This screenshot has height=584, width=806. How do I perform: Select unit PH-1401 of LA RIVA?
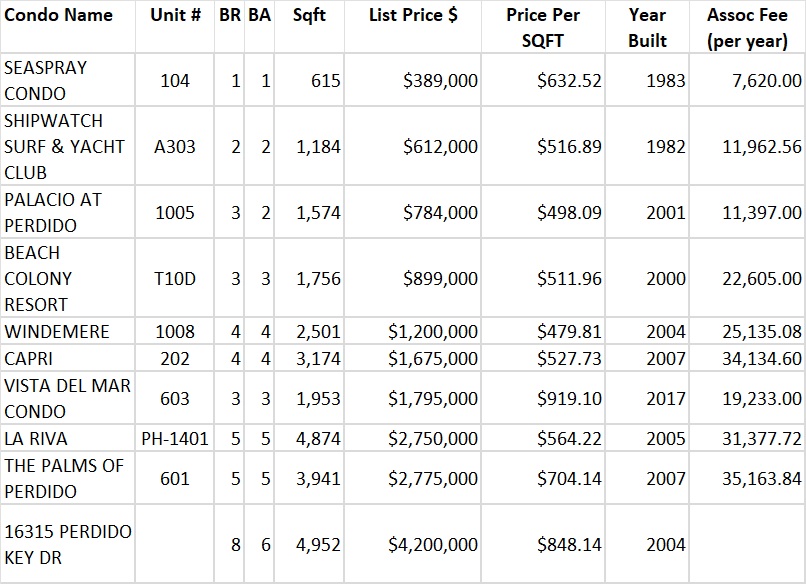pos(174,438)
